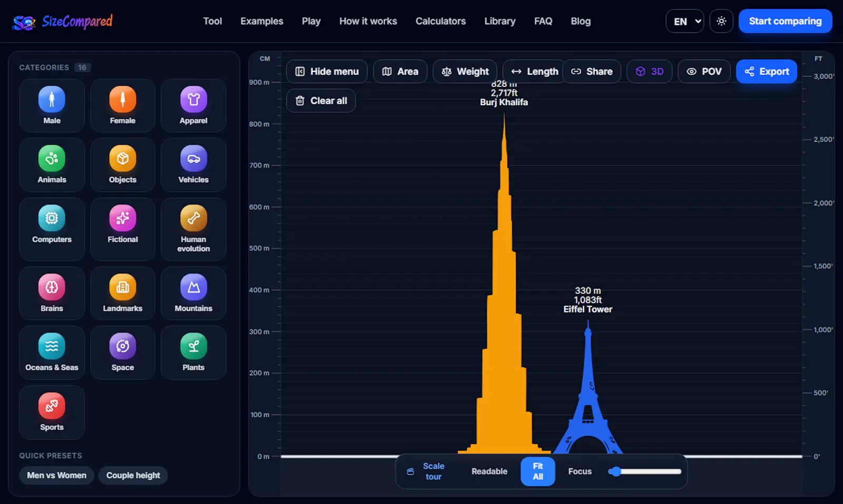Viewport: 843px width, 504px height.
Task: Select Focus zoom mode
Action: [580, 471]
